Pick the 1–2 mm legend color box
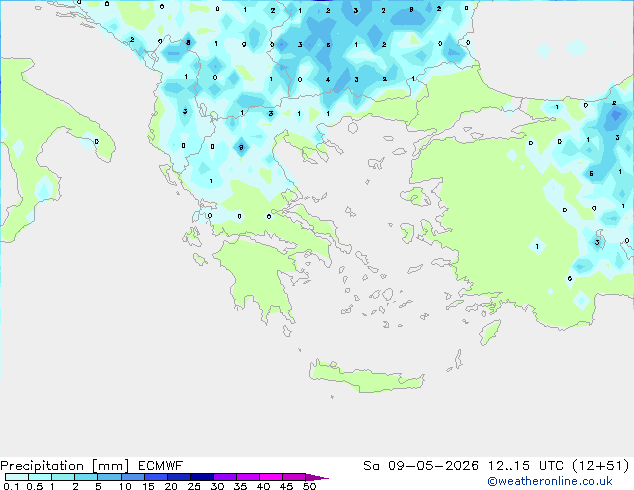 click(x=63, y=477)
